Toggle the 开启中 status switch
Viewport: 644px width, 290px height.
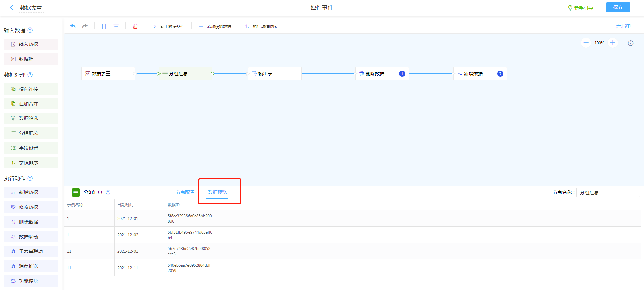[x=623, y=26]
